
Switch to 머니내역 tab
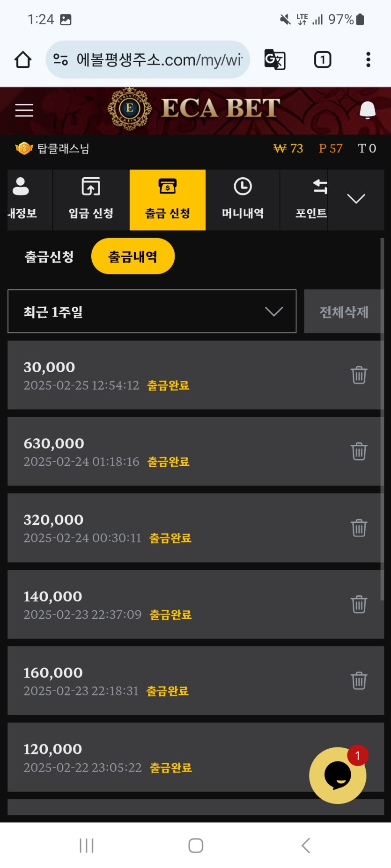(243, 200)
